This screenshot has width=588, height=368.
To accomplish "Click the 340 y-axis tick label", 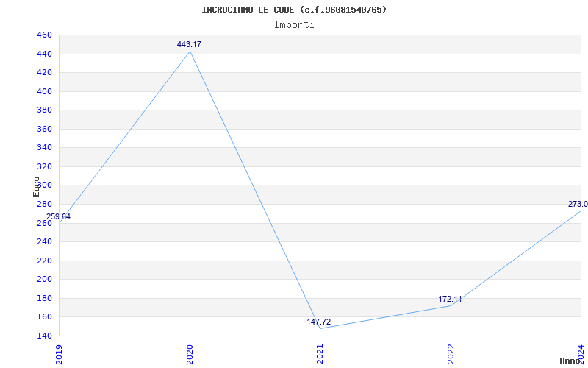I will tap(44, 148).
